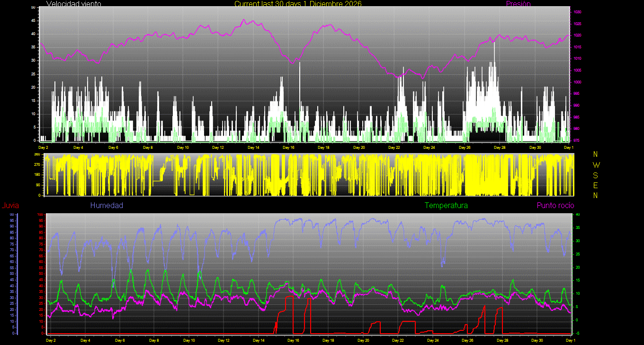644x345 pixels.
Task: Select the 'Presión' legend label
Action: 518,4
